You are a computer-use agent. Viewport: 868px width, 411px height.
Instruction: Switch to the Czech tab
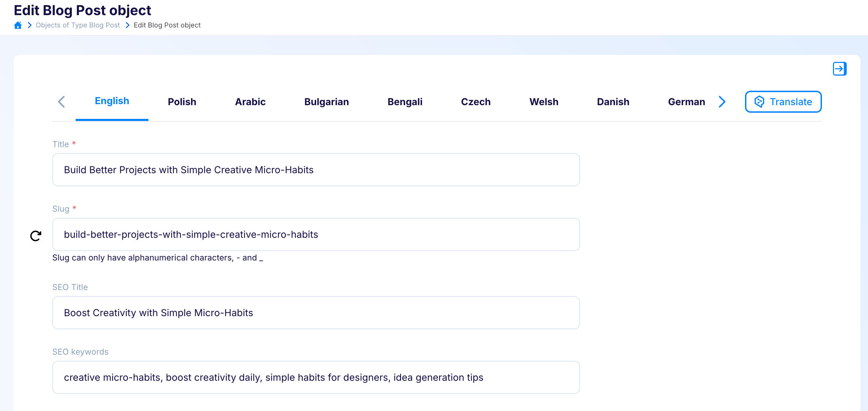click(476, 102)
